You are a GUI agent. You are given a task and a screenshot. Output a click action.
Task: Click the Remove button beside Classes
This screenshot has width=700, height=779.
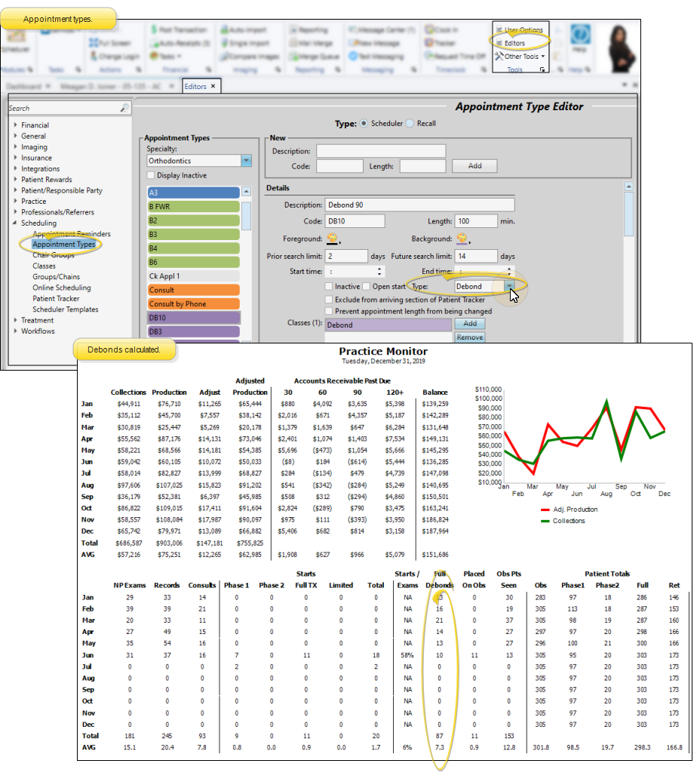point(469,337)
